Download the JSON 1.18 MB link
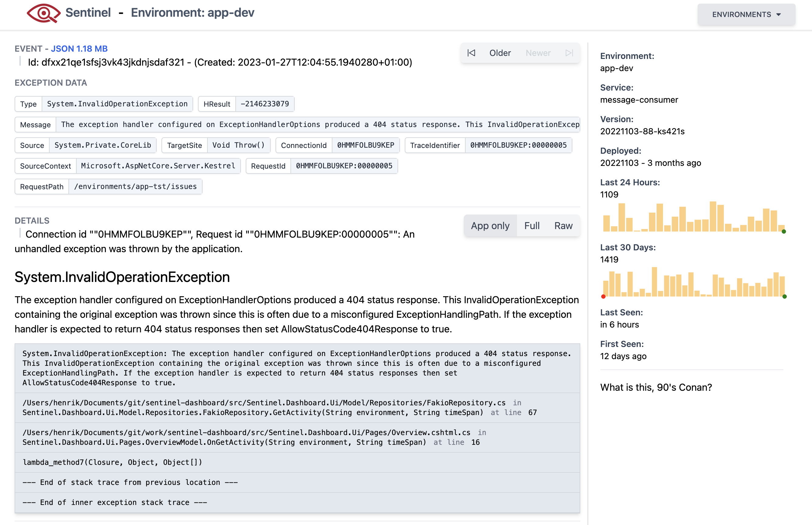 click(x=79, y=49)
